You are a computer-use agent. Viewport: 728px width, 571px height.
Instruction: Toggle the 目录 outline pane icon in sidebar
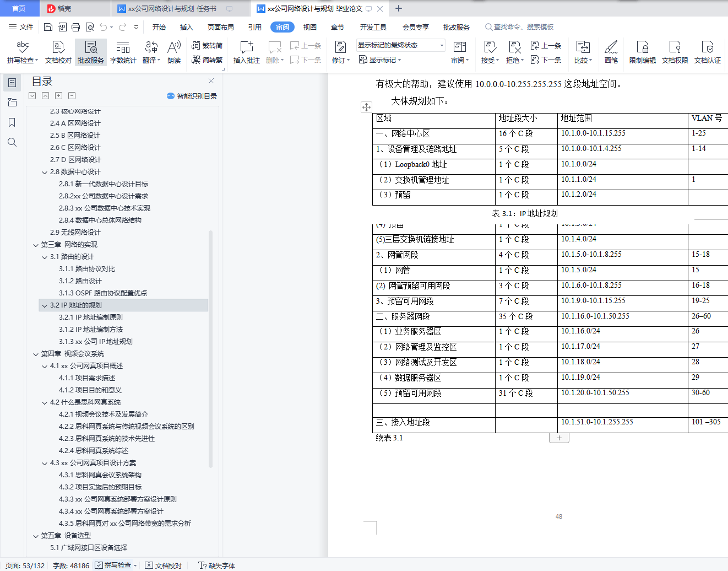click(x=12, y=83)
